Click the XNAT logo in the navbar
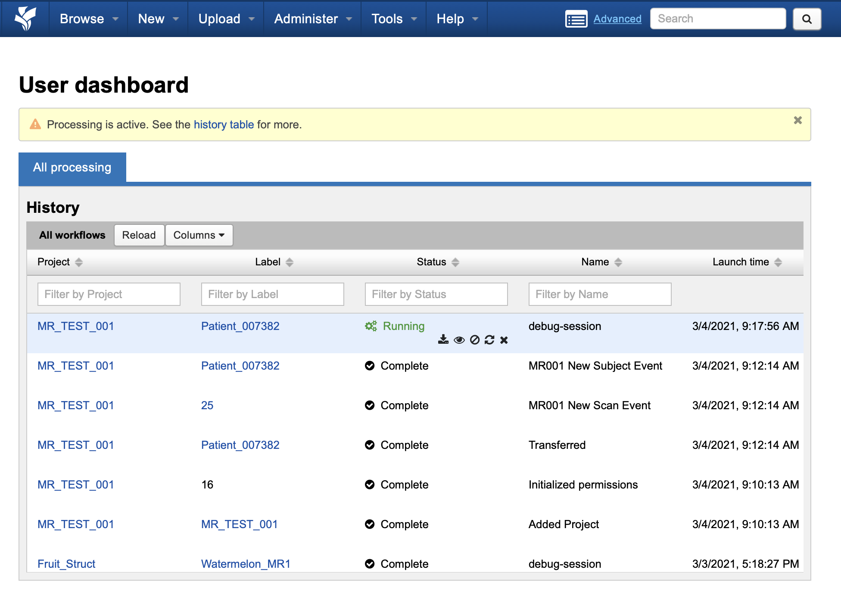 [x=25, y=19]
